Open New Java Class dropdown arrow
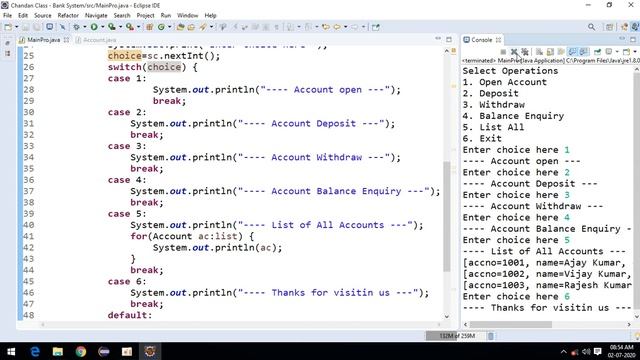640x360 pixels. point(169,27)
